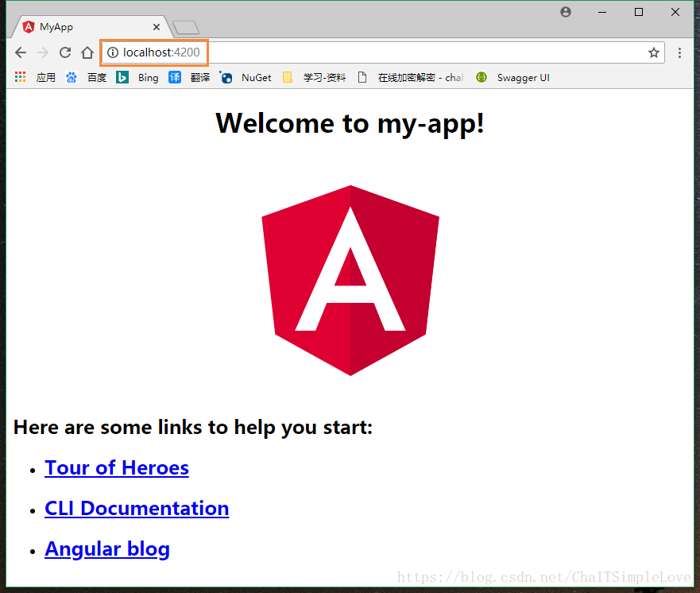This screenshot has height=593, width=700.
Task: Click the Bing logo bookmark icon
Action: 122,77
